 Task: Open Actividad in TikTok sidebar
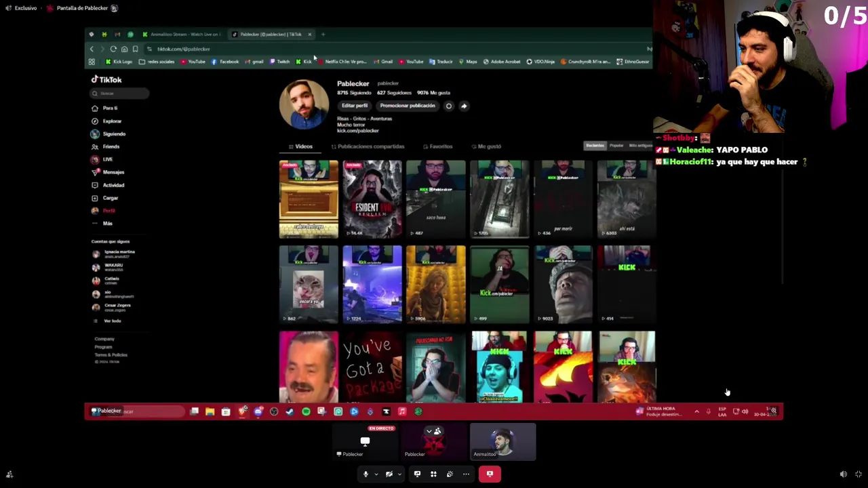108,185
